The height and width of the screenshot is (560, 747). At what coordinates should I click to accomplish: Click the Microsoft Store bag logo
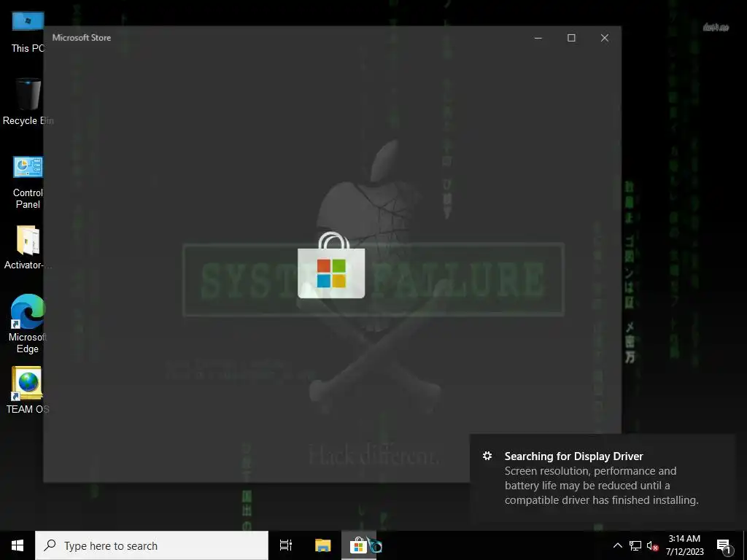coord(331,265)
